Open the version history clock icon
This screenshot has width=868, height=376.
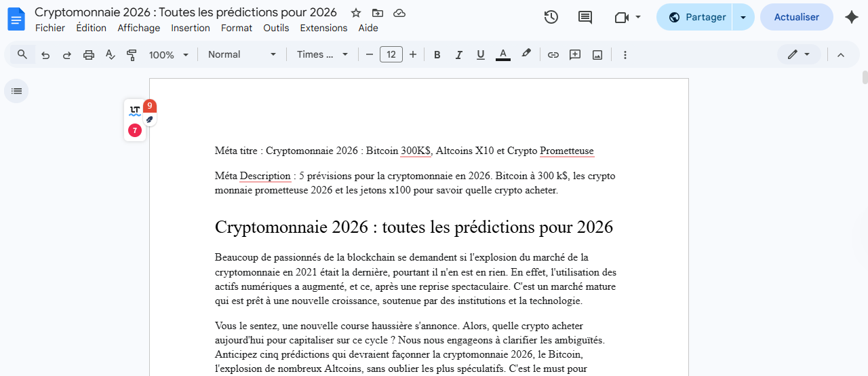551,17
